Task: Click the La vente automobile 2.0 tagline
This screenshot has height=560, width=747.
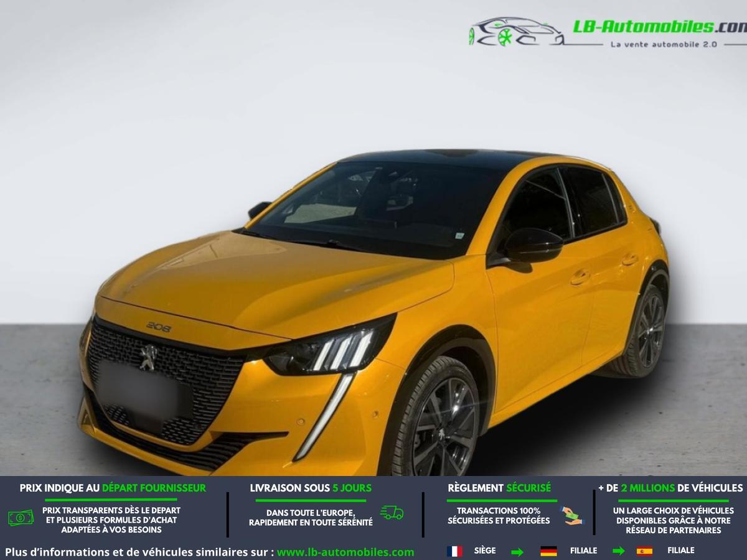Action: coord(664,44)
